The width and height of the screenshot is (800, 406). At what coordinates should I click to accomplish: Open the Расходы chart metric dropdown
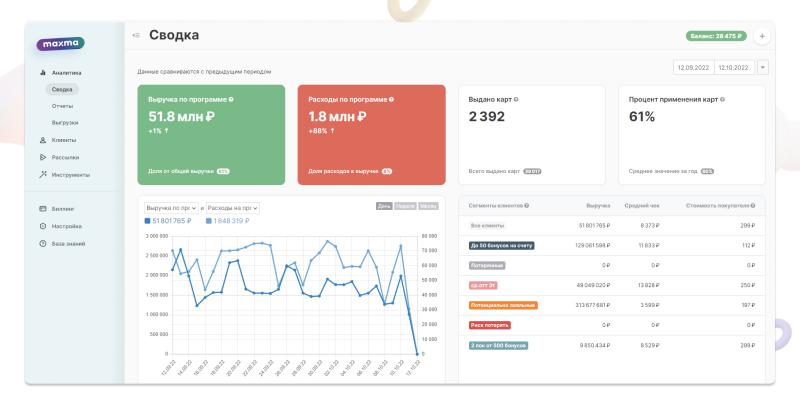coord(233,208)
